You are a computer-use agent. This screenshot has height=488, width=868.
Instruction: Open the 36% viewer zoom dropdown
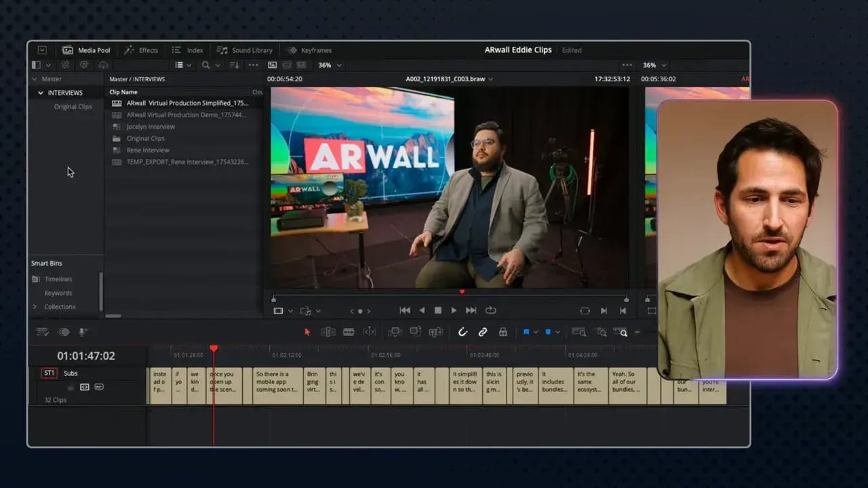click(x=330, y=65)
